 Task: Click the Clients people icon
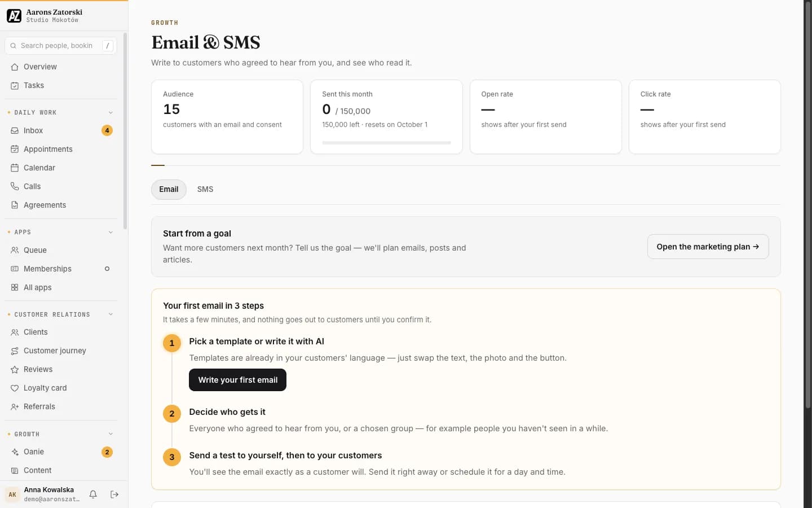(x=15, y=332)
